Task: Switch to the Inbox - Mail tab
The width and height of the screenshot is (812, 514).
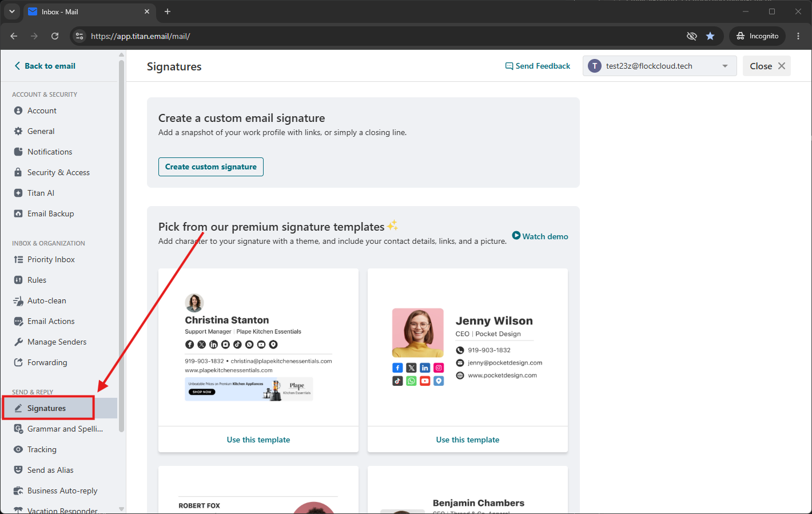Action: coord(89,11)
